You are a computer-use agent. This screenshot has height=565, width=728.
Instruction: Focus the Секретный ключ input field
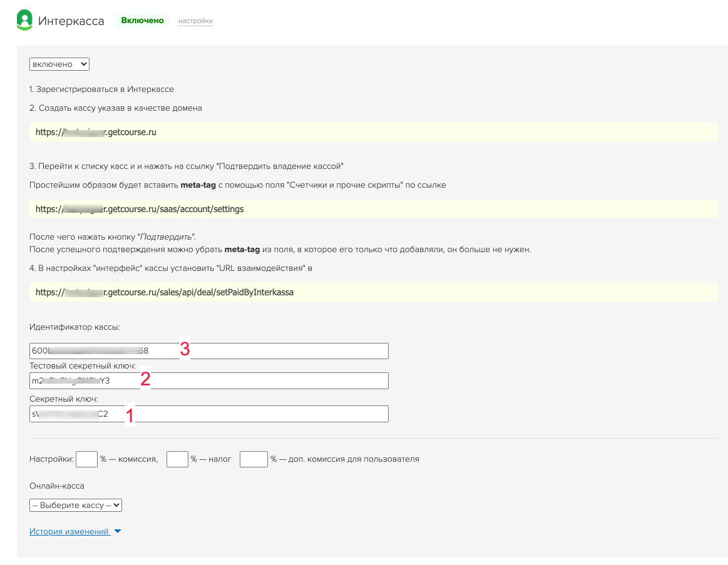(x=209, y=414)
